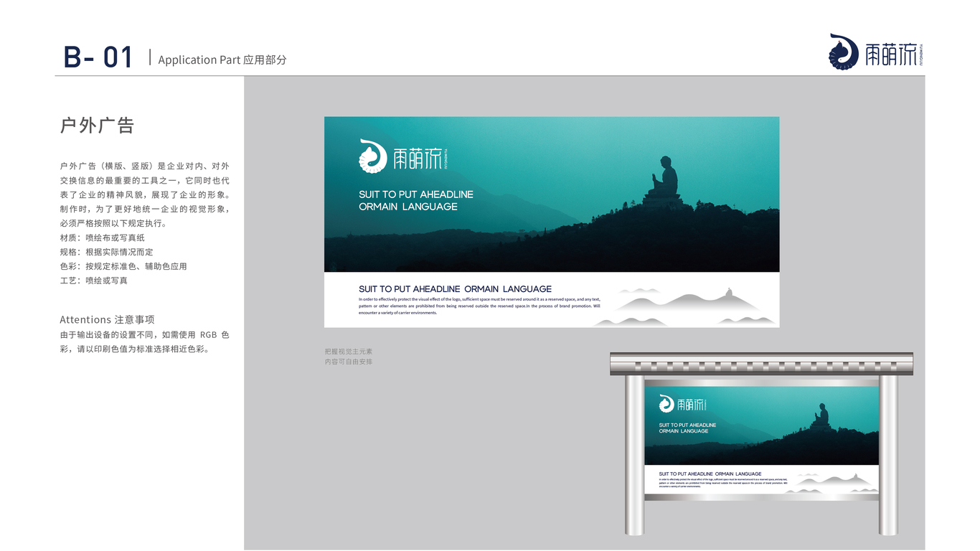This screenshot has width=980, height=551.
Task: Click the small Buddha silhouette on the stand mockup
Action: (821, 417)
